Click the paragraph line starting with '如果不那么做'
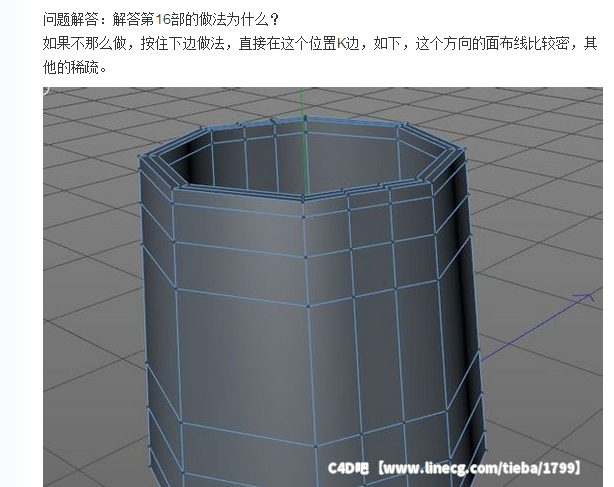This screenshot has height=487, width=614. tap(320, 43)
